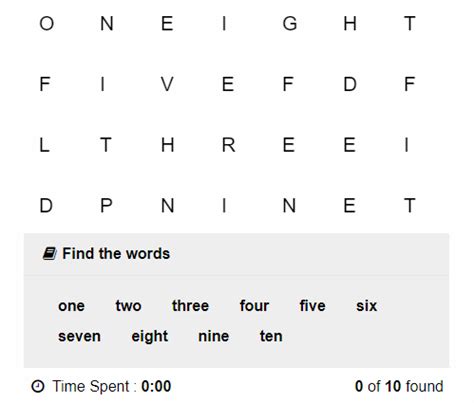The width and height of the screenshot is (474, 403).
Task: Click the letter V in the second row
Action: click(167, 84)
